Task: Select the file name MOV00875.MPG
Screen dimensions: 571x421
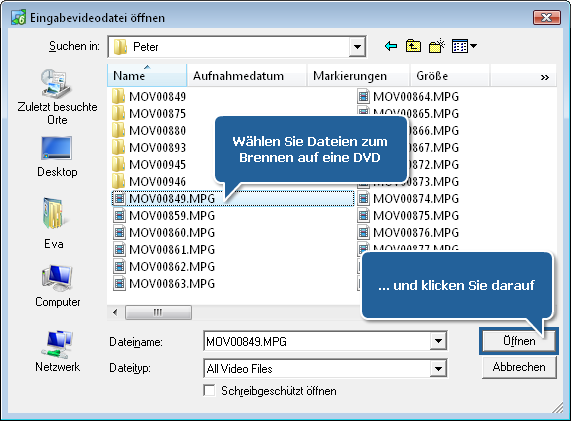Action: coord(416,216)
